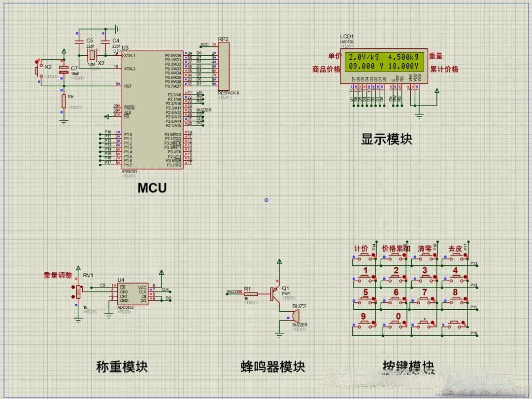This screenshot has width=532, height=399.
Task: Click the origin marker at sheet center
Action: tap(266, 200)
